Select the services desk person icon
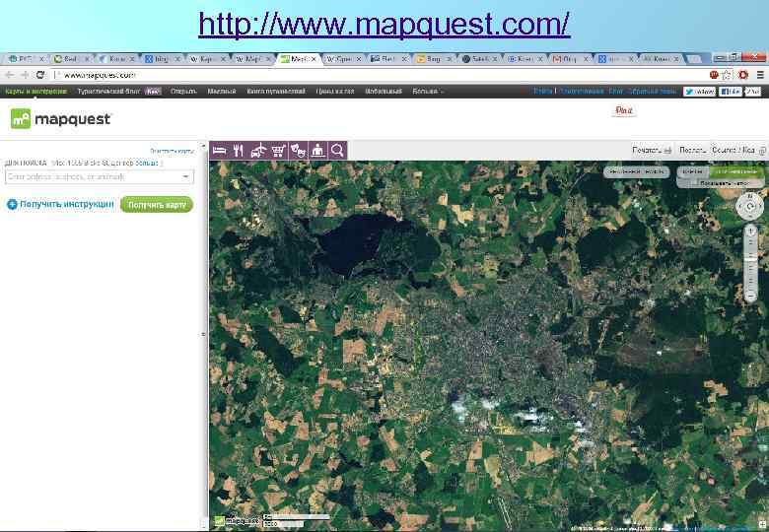This screenshot has width=769, height=532. [317, 151]
